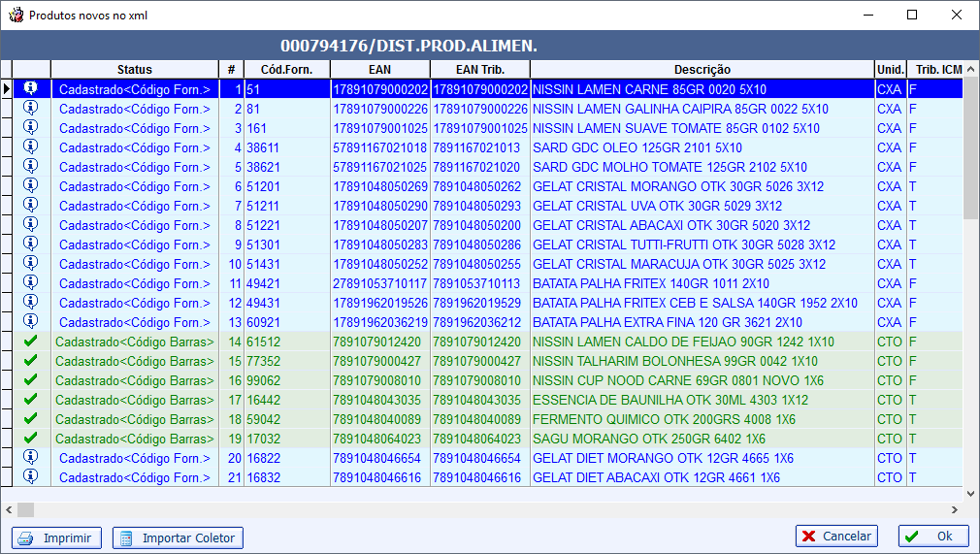Click row selector arrow of first row
Image resolution: width=980 pixels, height=554 pixels.
[6, 89]
